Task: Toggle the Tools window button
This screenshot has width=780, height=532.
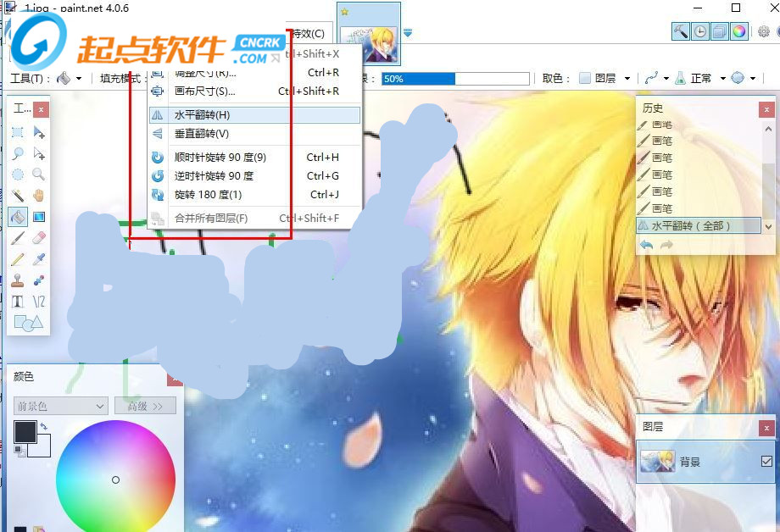Action: 681,32
